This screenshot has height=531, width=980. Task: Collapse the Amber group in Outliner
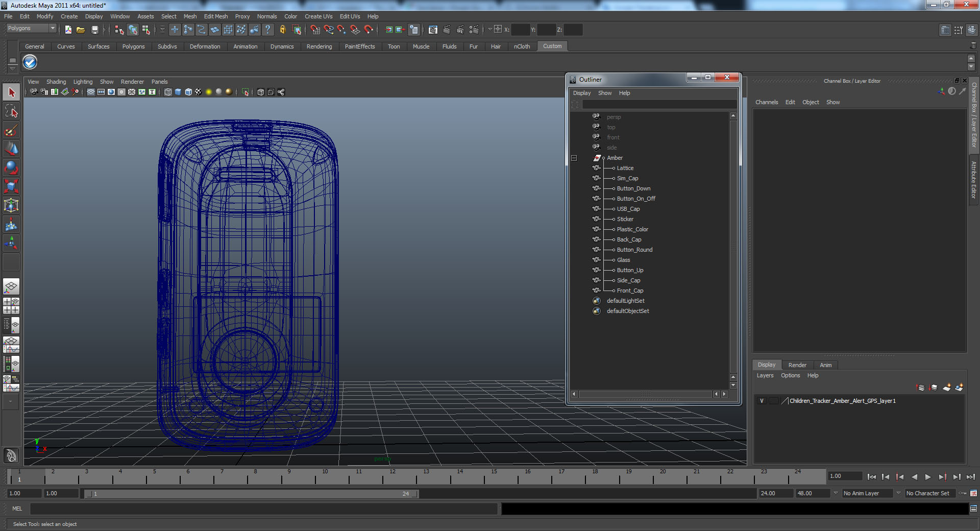(574, 158)
